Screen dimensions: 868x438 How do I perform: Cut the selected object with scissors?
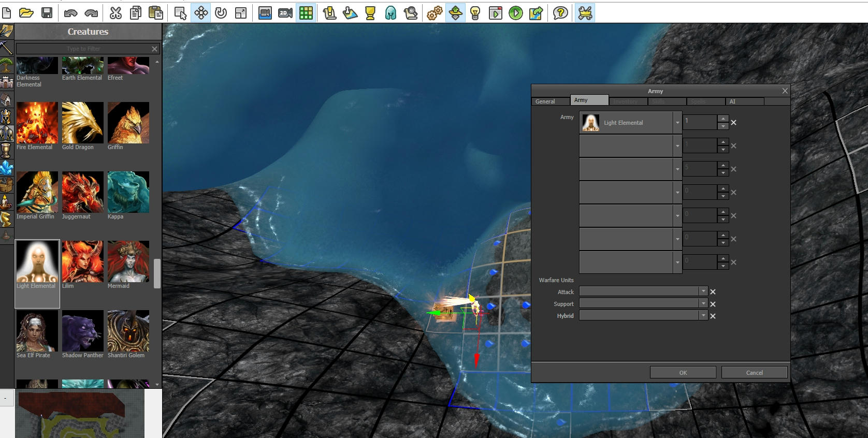point(115,13)
